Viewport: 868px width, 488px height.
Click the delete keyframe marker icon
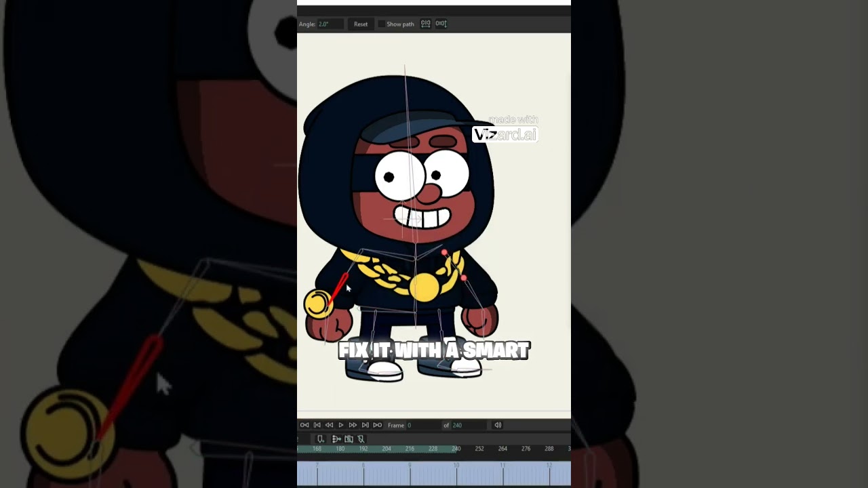coord(361,439)
